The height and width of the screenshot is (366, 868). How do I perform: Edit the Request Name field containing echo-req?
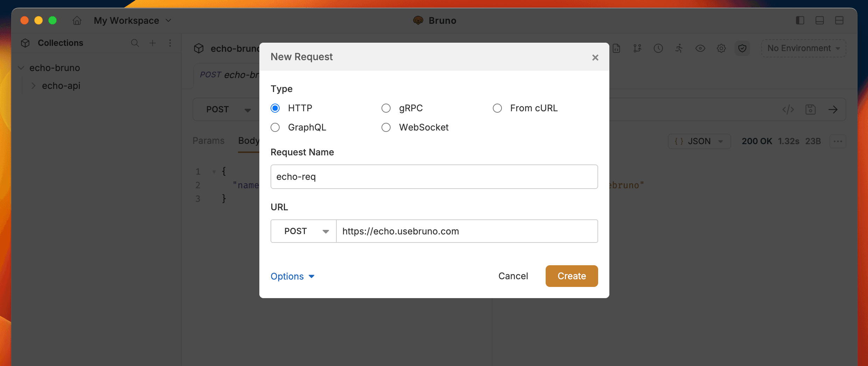click(x=434, y=177)
